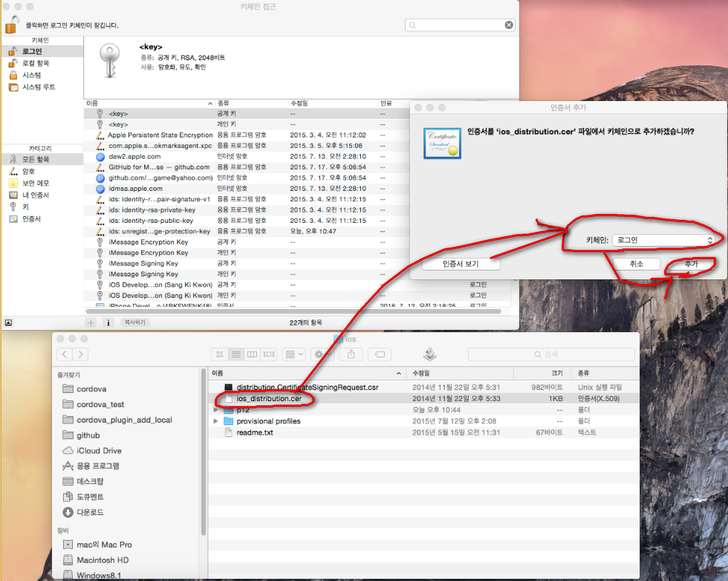Select the ids: identity-rsa-private-key row
Viewport: 728px width, 581px height.
(246, 210)
